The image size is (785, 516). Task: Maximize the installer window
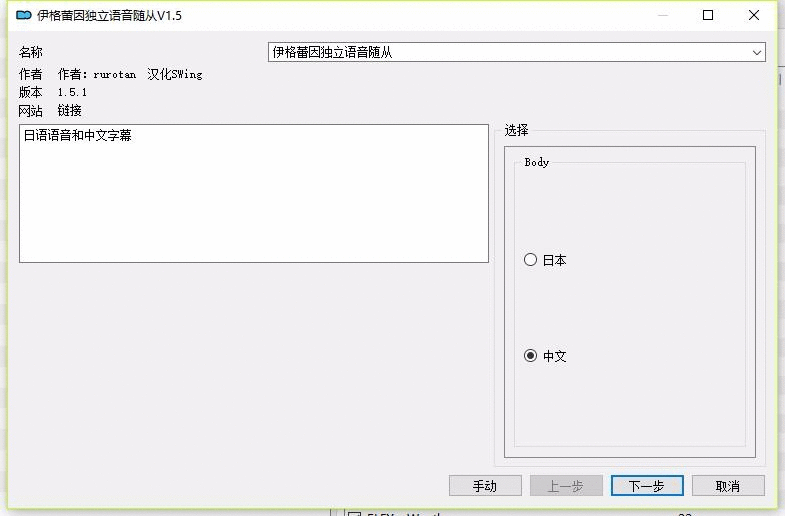(x=708, y=16)
